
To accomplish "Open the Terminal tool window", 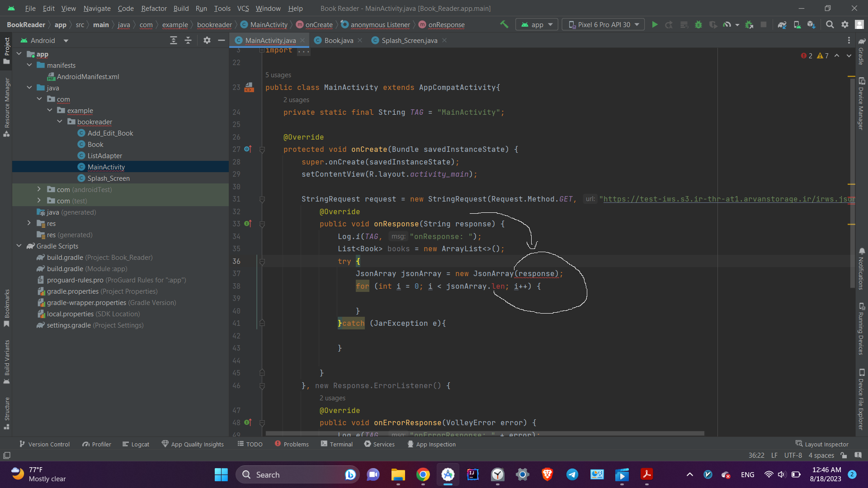I will click(337, 444).
